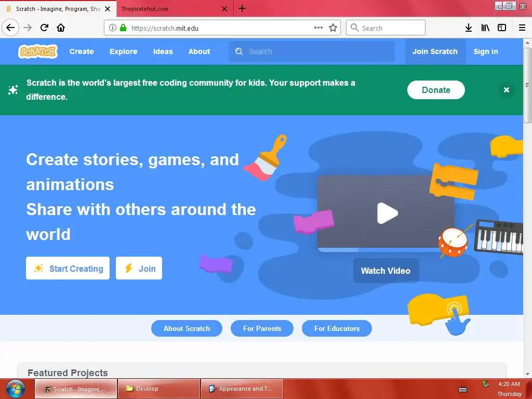Open a new browser tab

pyautogui.click(x=242, y=8)
